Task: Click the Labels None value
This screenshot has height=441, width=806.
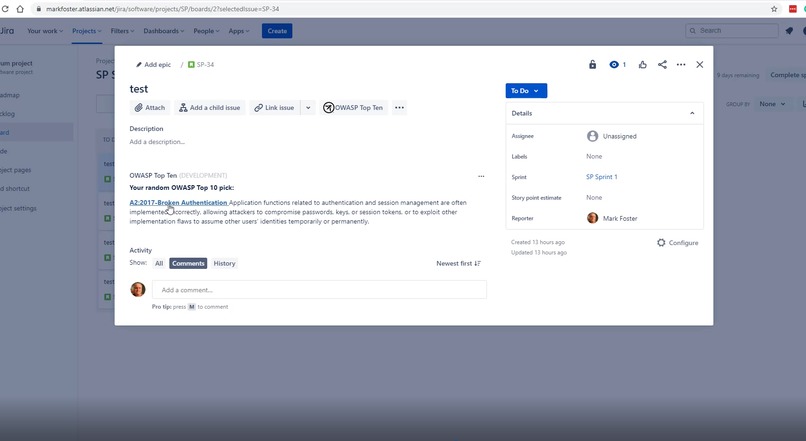Action: click(594, 156)
